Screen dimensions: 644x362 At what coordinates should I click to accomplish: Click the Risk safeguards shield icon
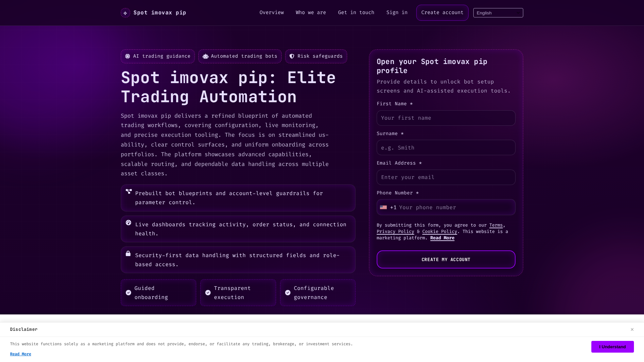coord(292,56)
